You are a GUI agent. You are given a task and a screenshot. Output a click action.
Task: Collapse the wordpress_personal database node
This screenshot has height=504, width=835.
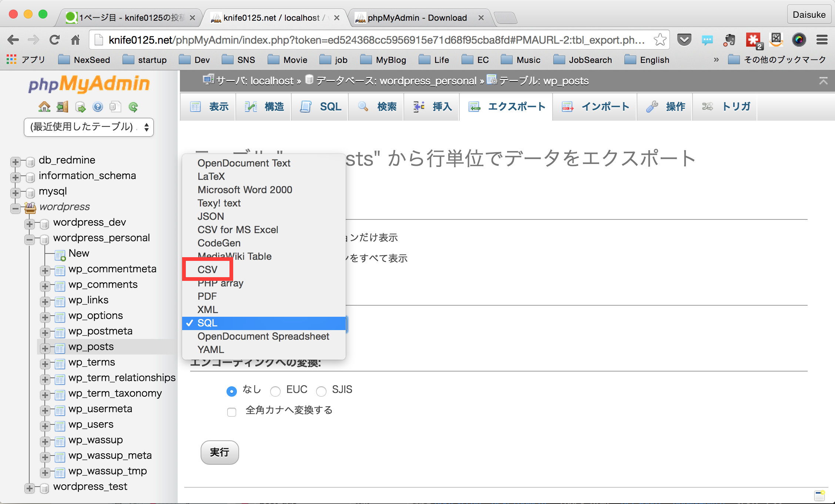pos(29,239)
